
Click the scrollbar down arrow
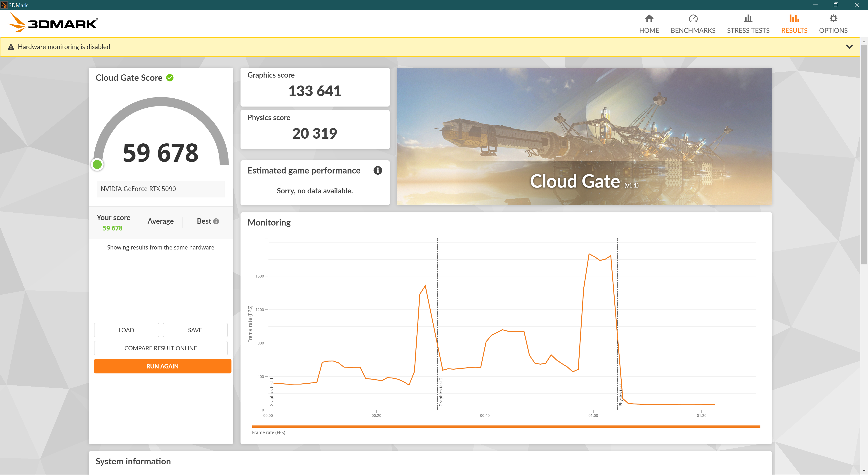coord(864,471)
